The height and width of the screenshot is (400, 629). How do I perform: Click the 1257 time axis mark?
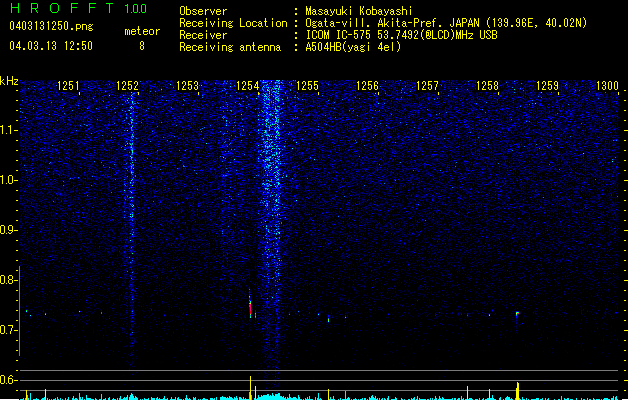(x=427, y=86)
